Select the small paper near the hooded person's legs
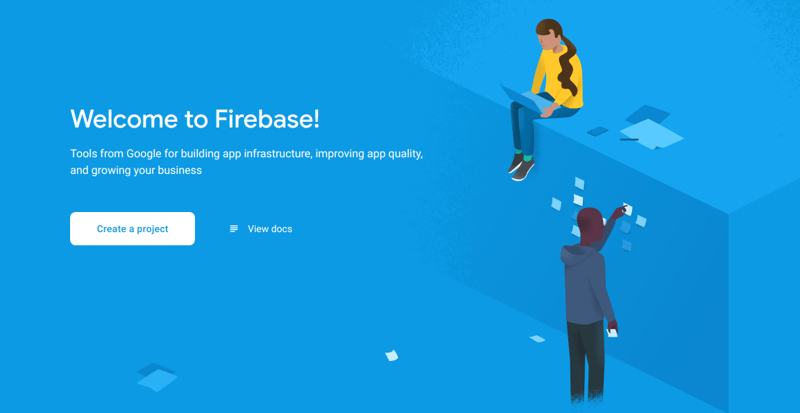Image resolution: width=800 pixels, height=413 pixels. 537,338
